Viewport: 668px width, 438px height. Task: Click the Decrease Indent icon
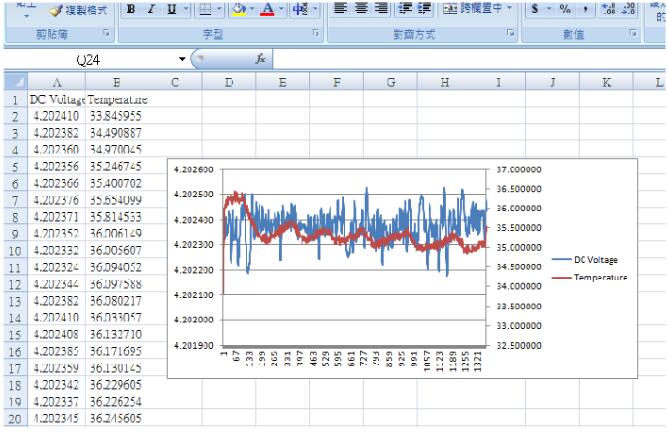click(x=404, y=8)
